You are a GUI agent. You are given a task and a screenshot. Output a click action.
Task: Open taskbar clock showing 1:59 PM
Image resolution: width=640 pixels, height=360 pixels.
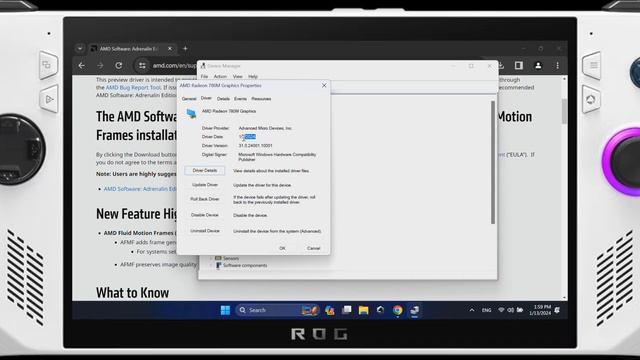click(540, 310)
